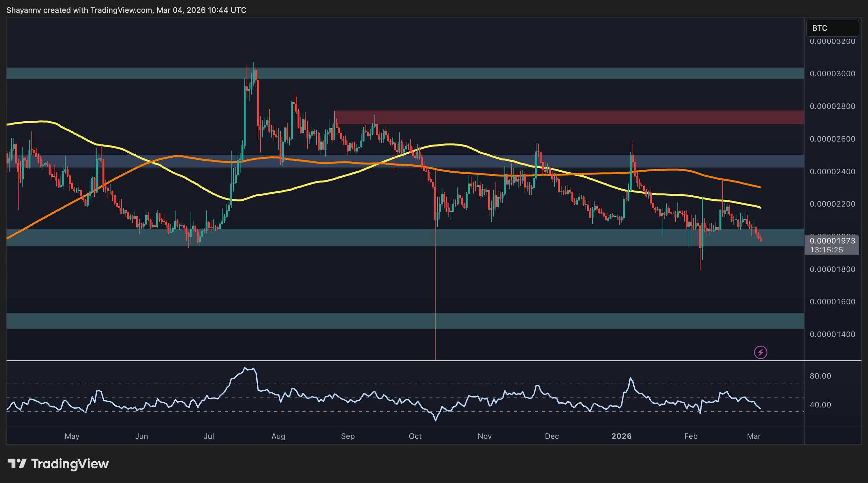The image size is (868, 483).
Task: Click the RSI 40.00 axis label
Action: click(x=820, y=405)
